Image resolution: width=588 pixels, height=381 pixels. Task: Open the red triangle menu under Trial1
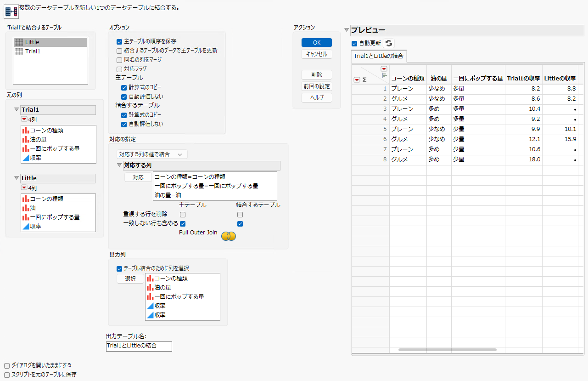(24, 119)
